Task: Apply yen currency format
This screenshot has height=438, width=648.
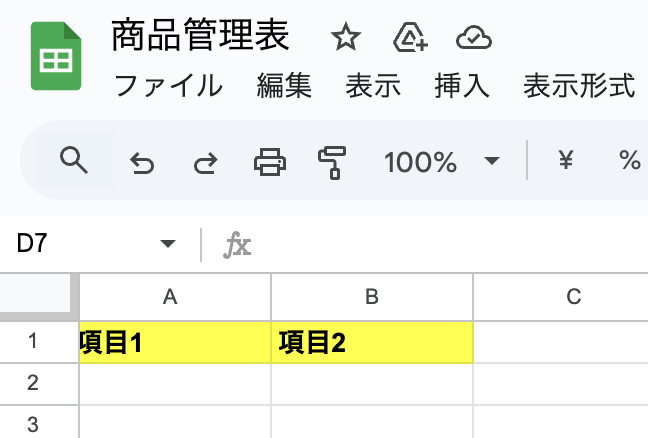Action: 565,160
